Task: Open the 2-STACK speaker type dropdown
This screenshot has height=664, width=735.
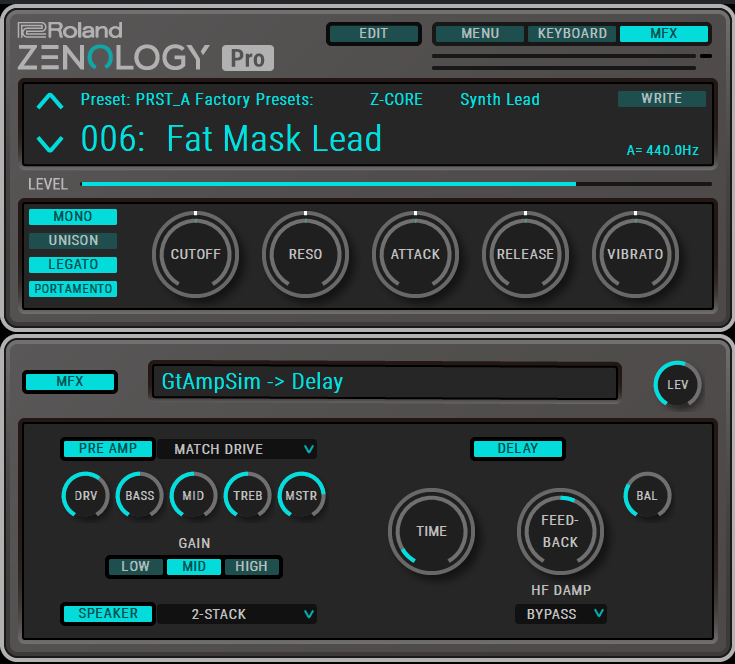Action: [237, 614]
